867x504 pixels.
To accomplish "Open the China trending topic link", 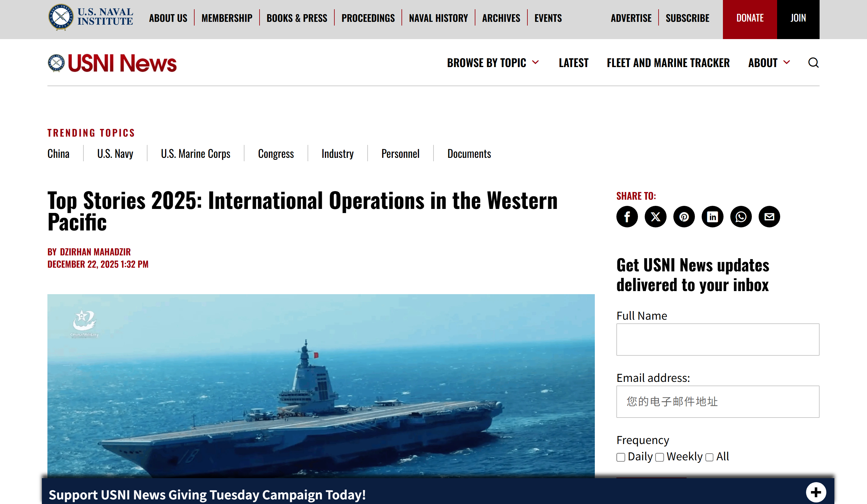I will pyautogui.click(x=58, y=154).
